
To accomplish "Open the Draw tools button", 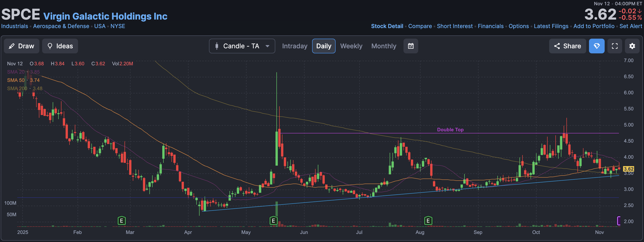I will click(21, 46).
